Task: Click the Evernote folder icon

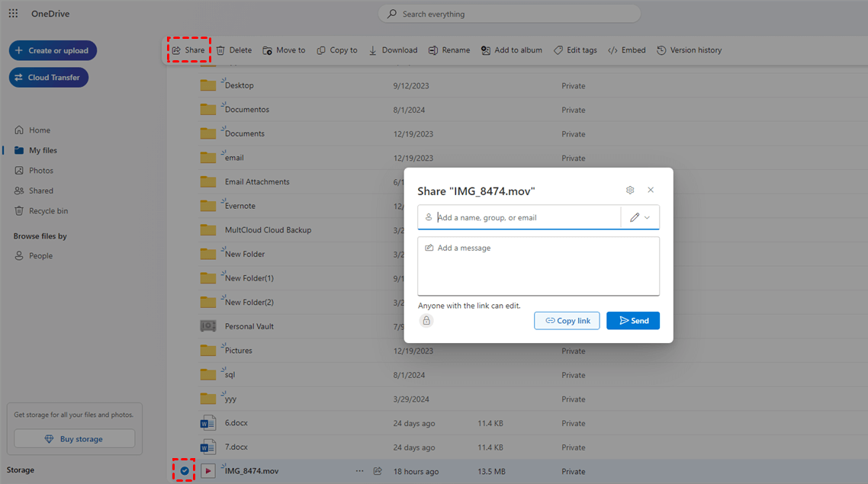Action: 208,206
